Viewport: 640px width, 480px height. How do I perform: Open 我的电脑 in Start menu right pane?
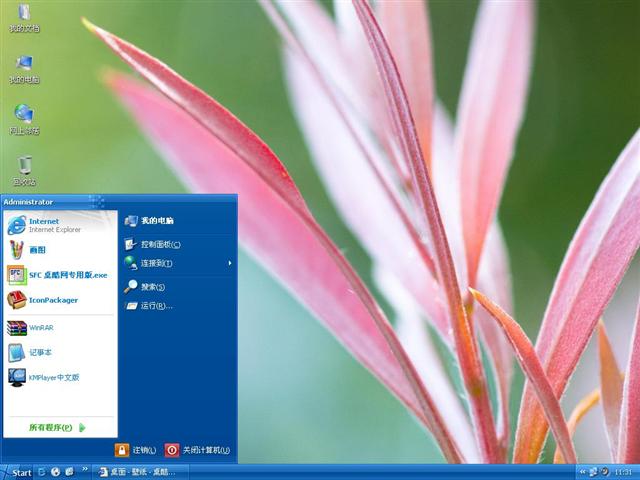point(178,221)
